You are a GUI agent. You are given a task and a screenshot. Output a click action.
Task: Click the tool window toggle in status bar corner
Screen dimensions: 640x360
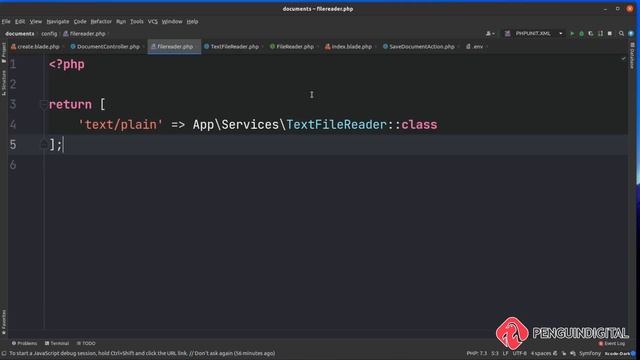(4, 353)
